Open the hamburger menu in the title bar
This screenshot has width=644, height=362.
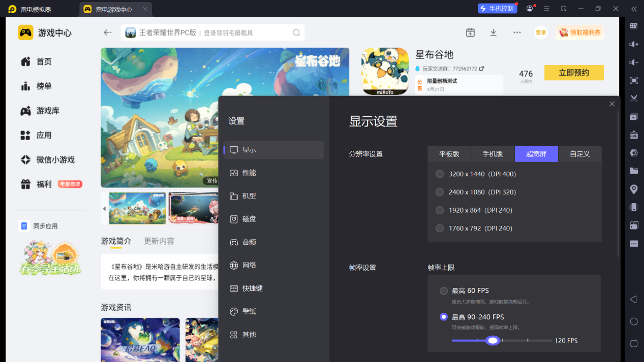[x=546, y=9]
